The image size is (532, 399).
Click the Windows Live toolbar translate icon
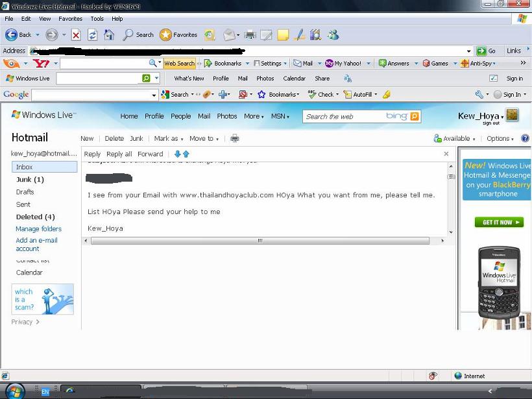coord(348,79)
